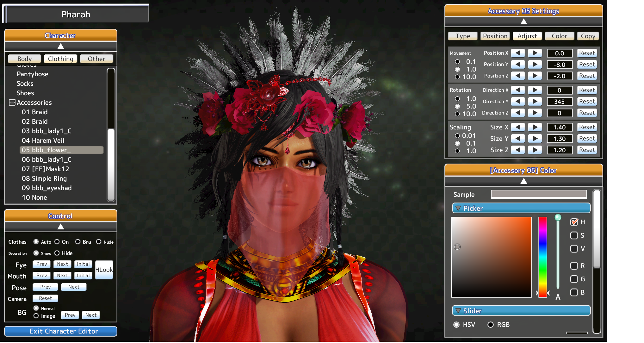The height and width of the screenshot is (343, 644).
Task: Switch to accessory Color tab
Action: click(559, 36)
